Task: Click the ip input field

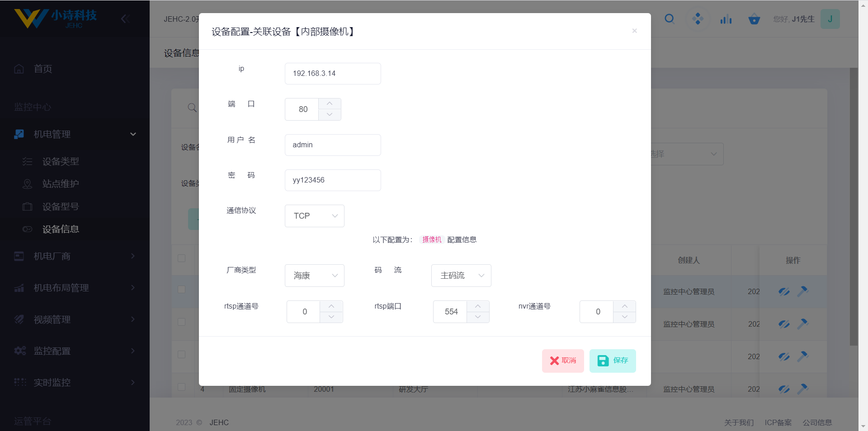Action: point(333,74)
